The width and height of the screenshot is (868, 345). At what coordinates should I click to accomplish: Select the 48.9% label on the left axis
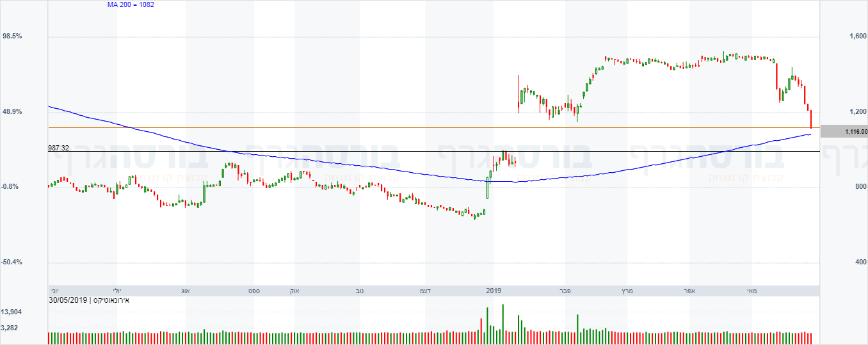(x=13, y=111)
